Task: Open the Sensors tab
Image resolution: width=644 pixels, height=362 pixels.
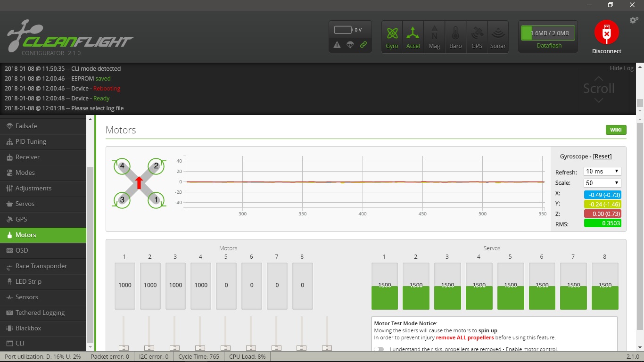Action: (43, 297)
